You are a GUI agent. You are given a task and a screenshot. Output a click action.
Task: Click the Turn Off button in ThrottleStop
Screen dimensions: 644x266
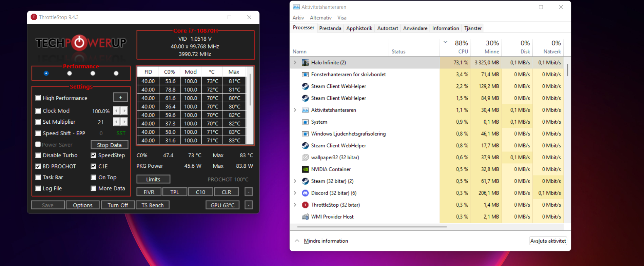118,205
